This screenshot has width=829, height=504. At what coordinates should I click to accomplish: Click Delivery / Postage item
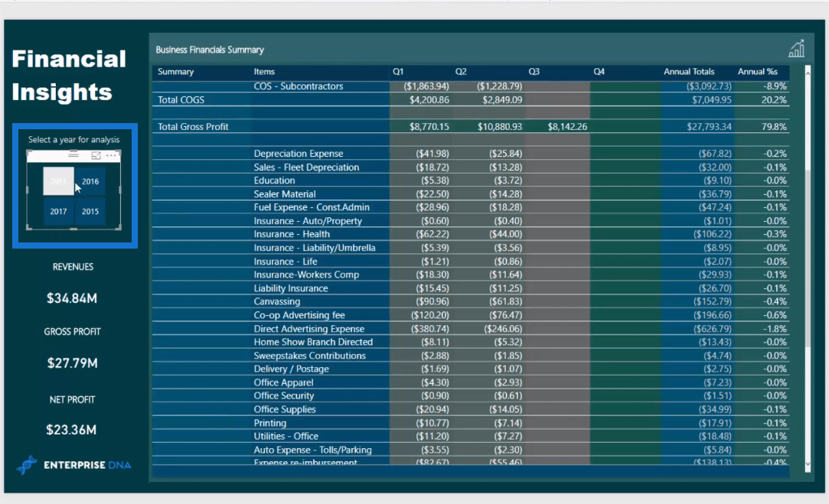pos(291,369)
